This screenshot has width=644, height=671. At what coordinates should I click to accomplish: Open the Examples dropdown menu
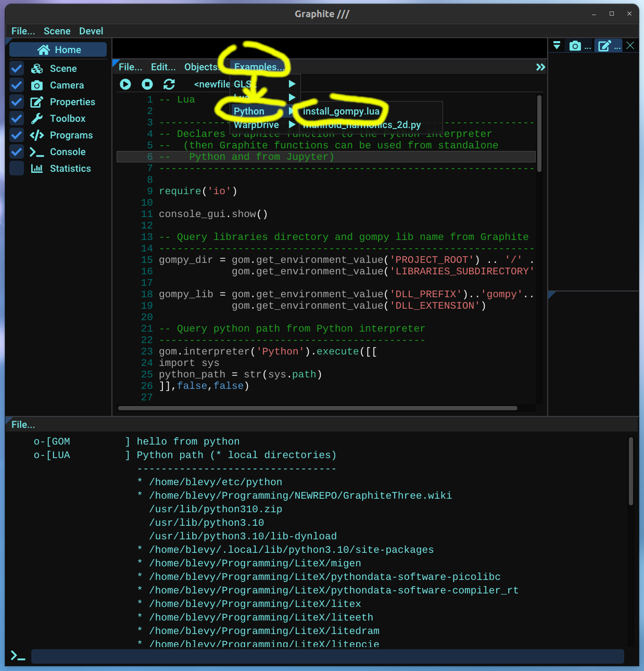point(259,67)
